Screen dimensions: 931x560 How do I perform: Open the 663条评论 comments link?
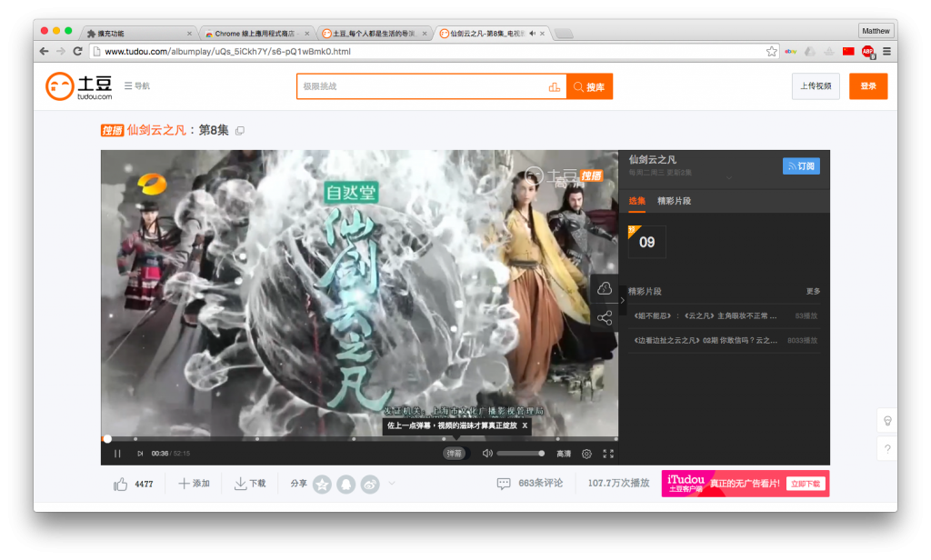tap(530, 484)
